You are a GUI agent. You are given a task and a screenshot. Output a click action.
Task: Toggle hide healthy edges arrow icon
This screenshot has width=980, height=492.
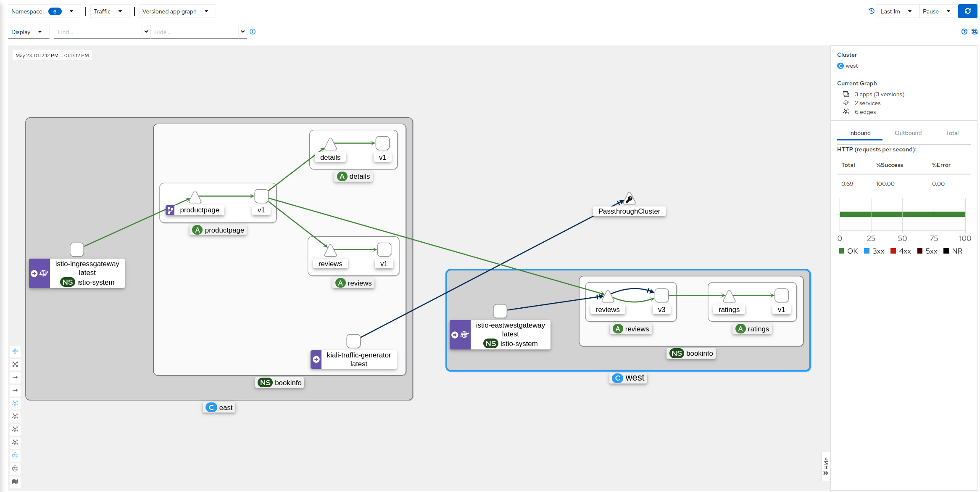[x=15, y=378]
